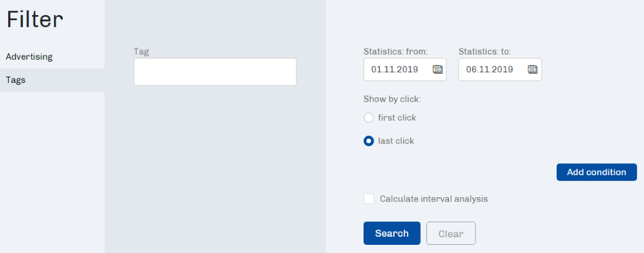The image size is (644, 253).
Task: Select the first click radio button
Action: (x=369, y=118)
